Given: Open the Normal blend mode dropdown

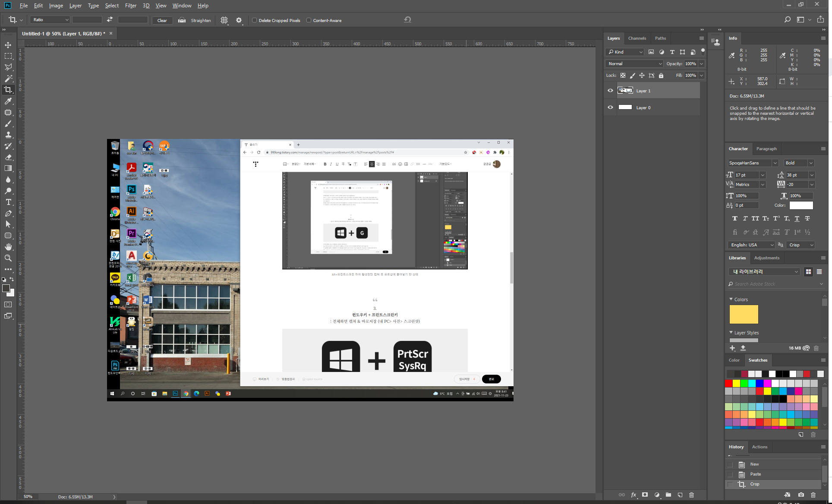Looking at the screenshot, I should click(x=634, y=63).
